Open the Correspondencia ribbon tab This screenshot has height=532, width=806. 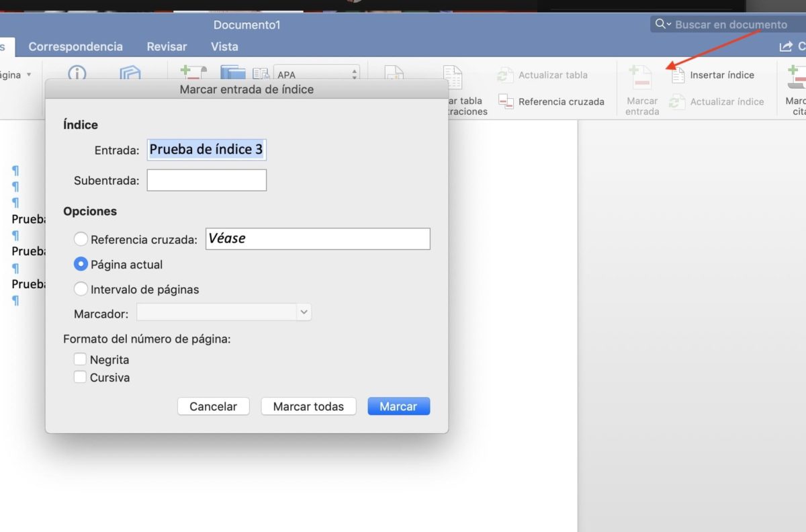click(x=75, y=46)
